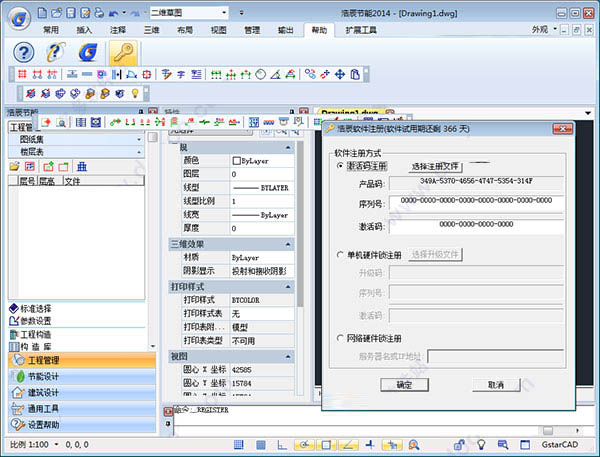The image size is (600, 457).
Task: Collapse the 楼层表 section
Action: [x=139, y=152]
